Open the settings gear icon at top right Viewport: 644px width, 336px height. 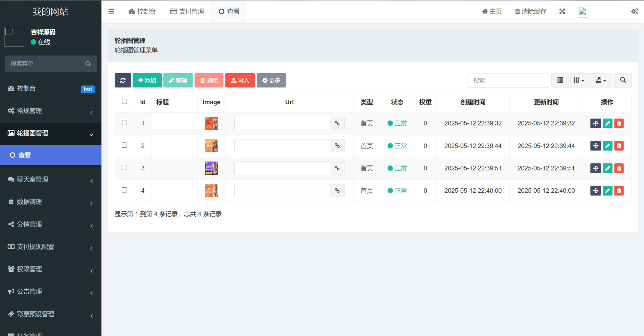pos(634,11)
